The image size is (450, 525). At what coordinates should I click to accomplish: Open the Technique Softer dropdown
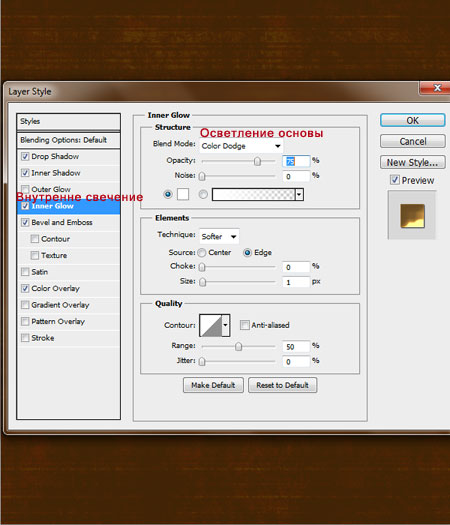tap(219, 236)
